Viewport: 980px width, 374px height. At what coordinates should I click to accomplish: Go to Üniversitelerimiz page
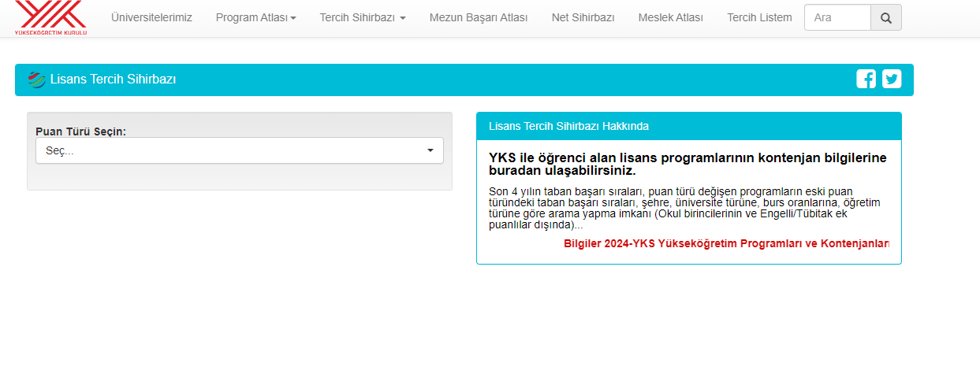(x=151, y=17)
